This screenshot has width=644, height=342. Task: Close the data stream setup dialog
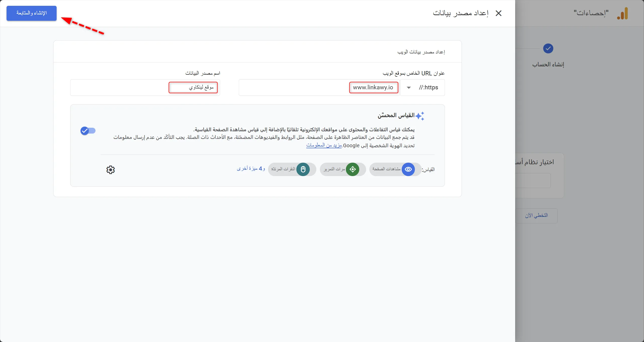(x=498, y=13)
